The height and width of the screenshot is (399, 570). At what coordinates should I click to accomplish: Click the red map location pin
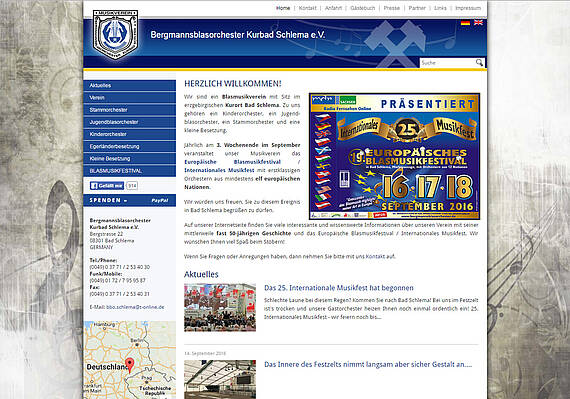click(x=129, y=364)
